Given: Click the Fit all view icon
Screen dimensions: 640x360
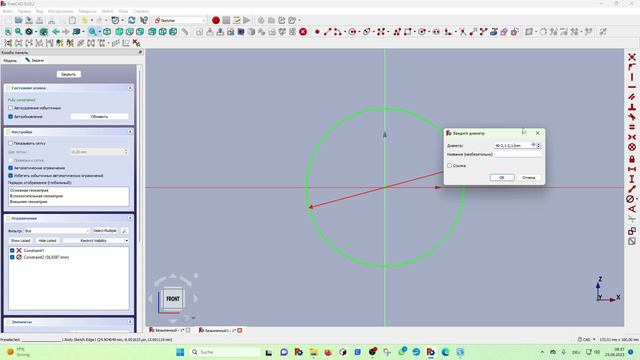Looking at the screenshot, I should (x=8, y=31).
